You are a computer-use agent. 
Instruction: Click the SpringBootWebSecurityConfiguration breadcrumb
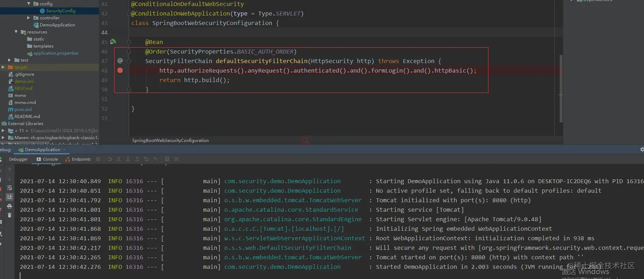tap(170, 140)
